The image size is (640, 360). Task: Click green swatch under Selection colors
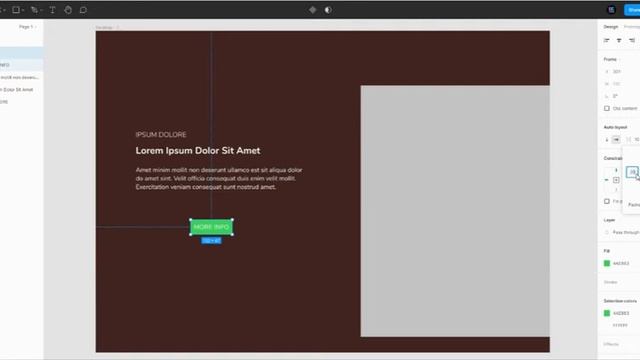(607, 313)
